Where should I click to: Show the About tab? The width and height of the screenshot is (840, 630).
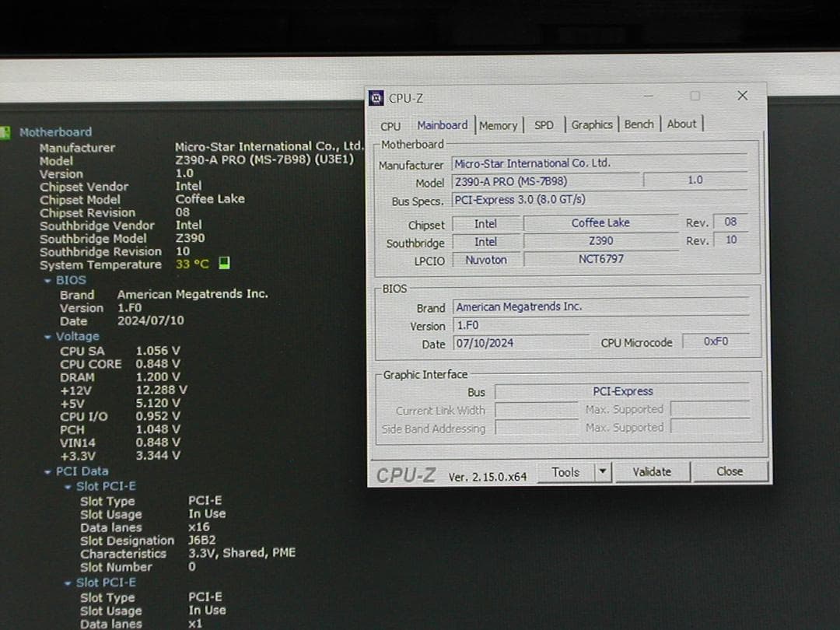click(x=681, y=124)
